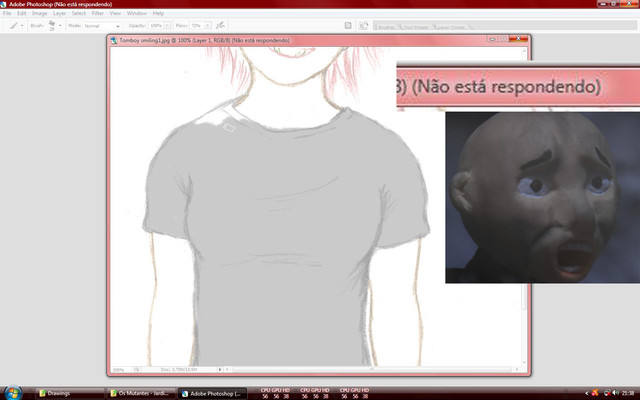Viewport: 640px width, 400px height.
Task: Close the Tomboy smiling1.jpg document window
Action: point(518,39)
